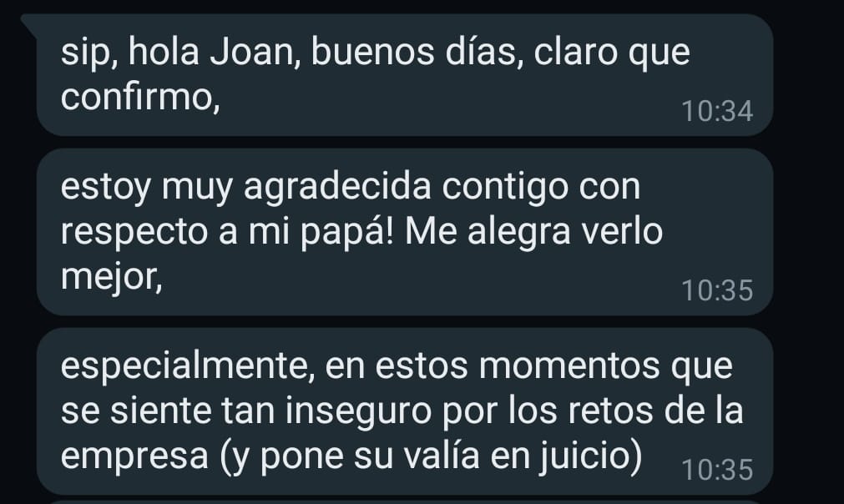Tap the 10:34 timestamp

click(x=717, y=111)
